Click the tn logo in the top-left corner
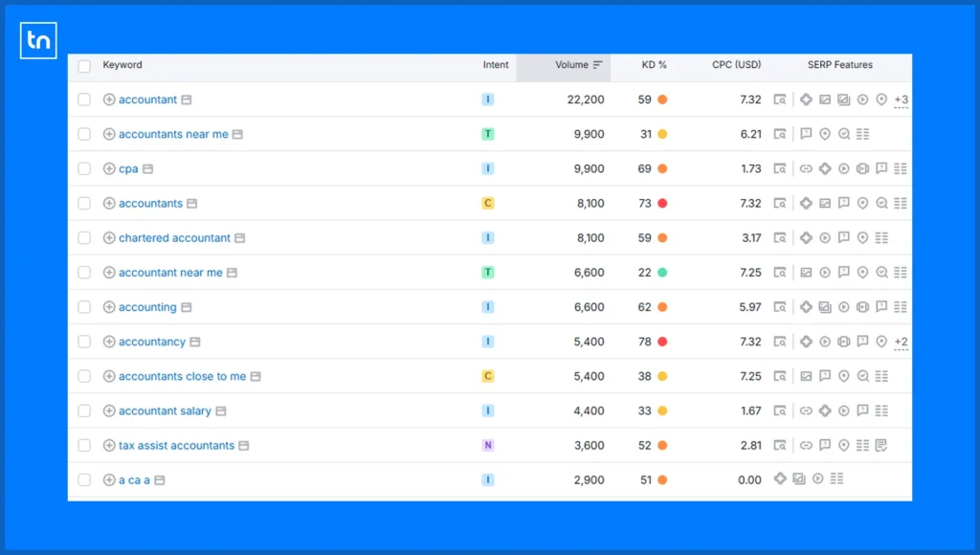Screen dimensions: 980x555 [x=38, y=40]
